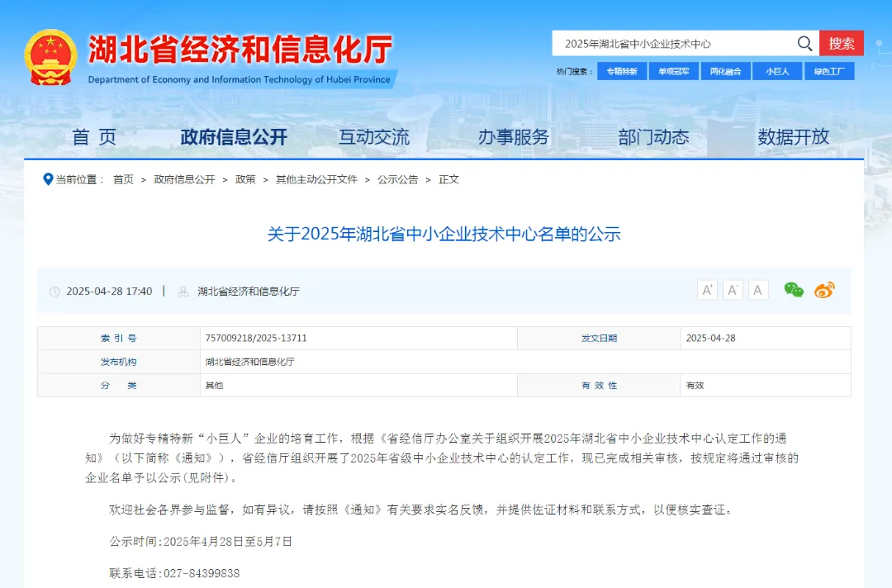Select the 小巨人 hot search tag
The height and width of the screenshot is (588, 892).
(777, 72)
